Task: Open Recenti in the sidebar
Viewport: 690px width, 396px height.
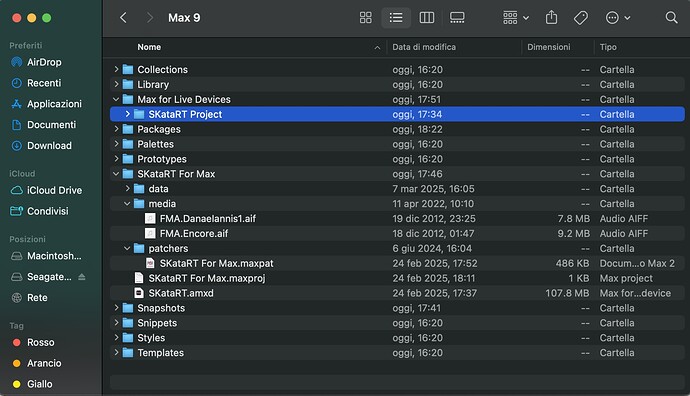Action: pyautogui.click(x=44, y=83)
